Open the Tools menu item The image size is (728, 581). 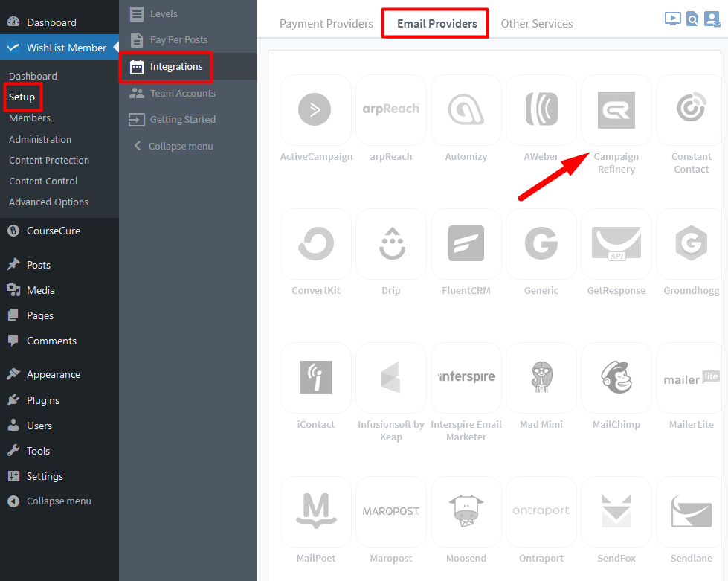pos(59,451)
